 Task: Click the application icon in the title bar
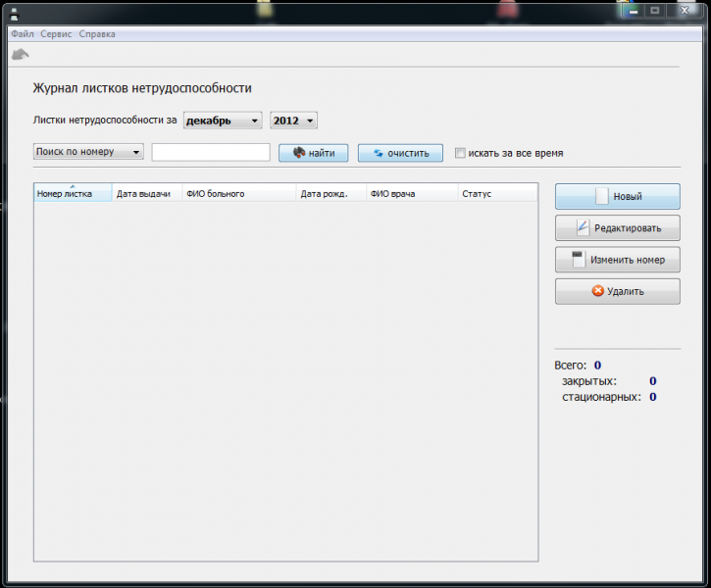(15, 15)
